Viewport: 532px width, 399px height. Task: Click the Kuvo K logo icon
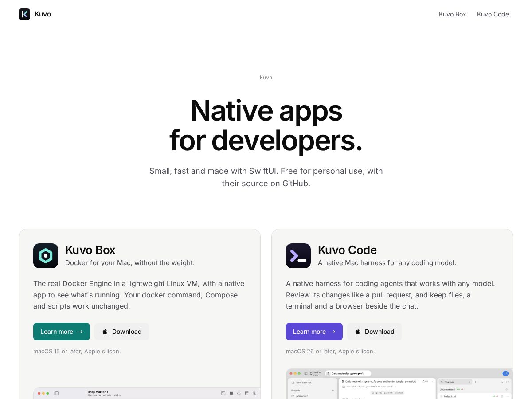click(24, 14)
